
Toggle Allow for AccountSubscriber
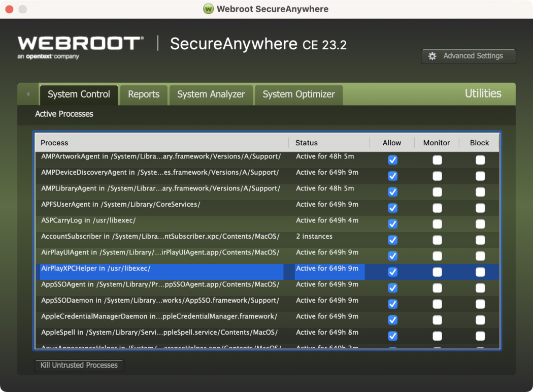[392, 240]
